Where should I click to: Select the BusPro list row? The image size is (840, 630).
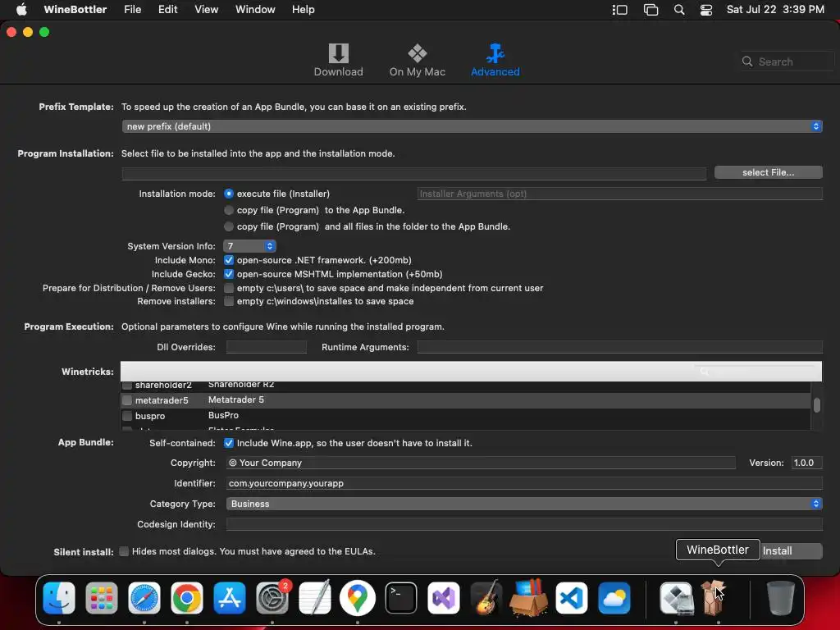tap(465, 416)
